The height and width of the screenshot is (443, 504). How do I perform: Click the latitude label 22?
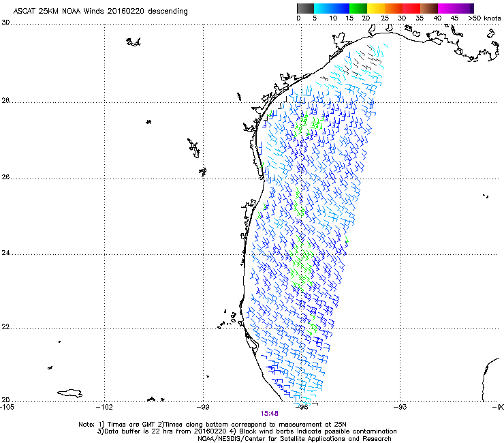click(5, 327)
